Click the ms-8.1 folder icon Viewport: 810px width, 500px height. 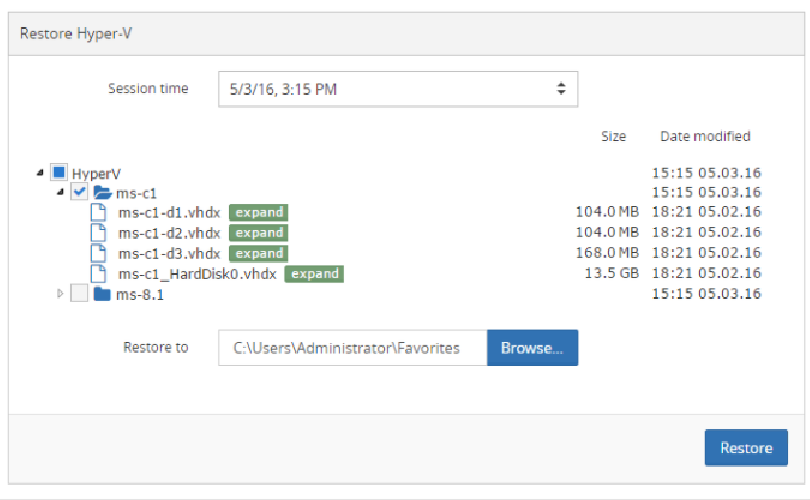coord(102,294)
